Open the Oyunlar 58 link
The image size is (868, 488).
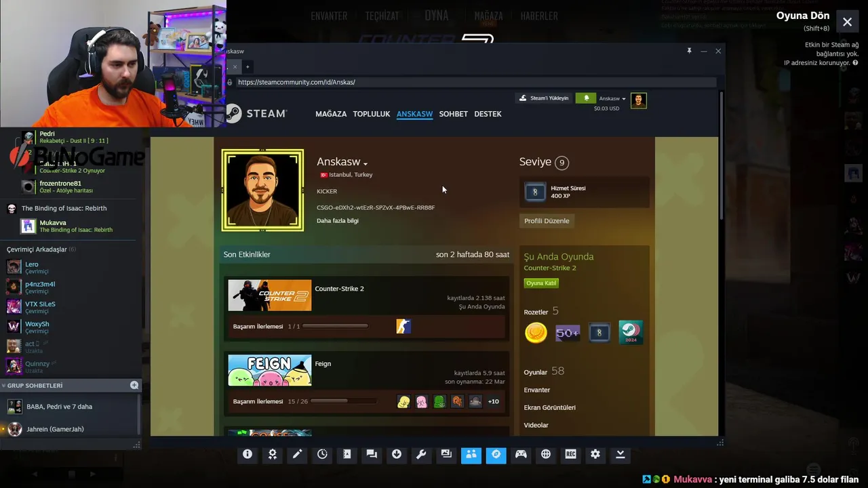coord(544,371)
